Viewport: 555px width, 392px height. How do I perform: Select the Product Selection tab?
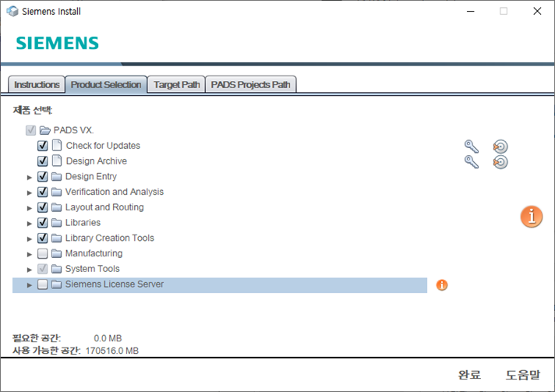(106, 84)
